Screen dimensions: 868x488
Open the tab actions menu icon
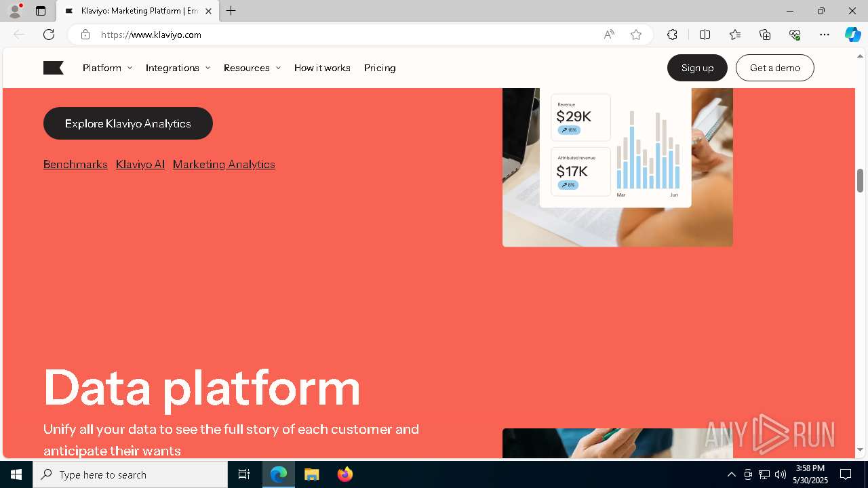click(x=41, y=11)
